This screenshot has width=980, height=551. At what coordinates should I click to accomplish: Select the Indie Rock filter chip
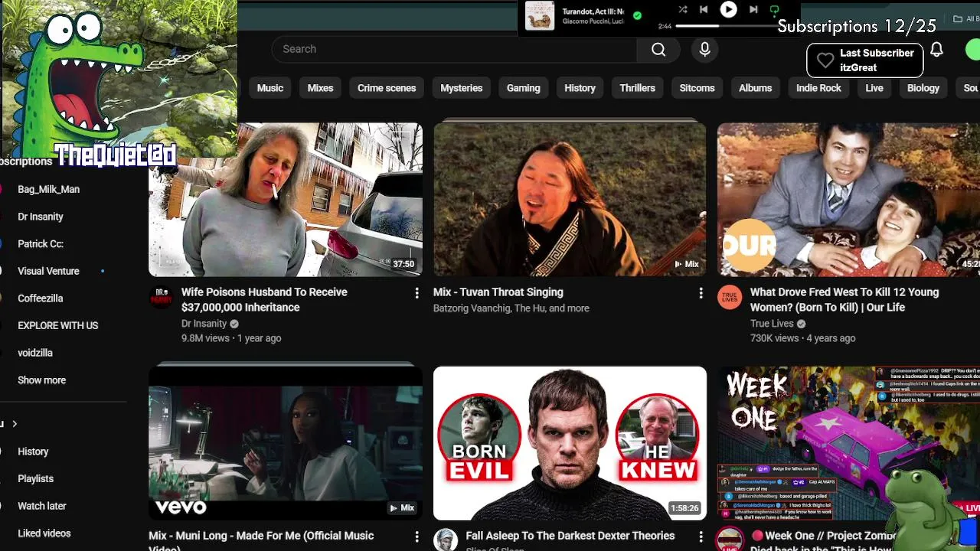pyautogui.click(x=818, y=88)
